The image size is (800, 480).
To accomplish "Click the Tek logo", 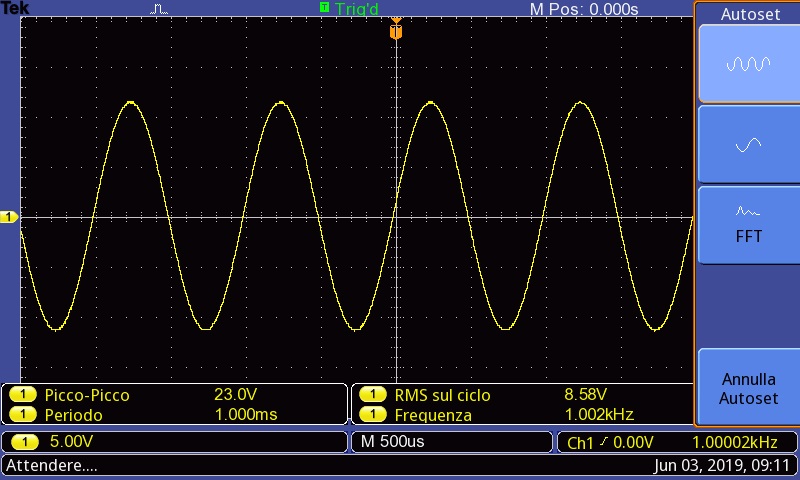I will point(15,8).
